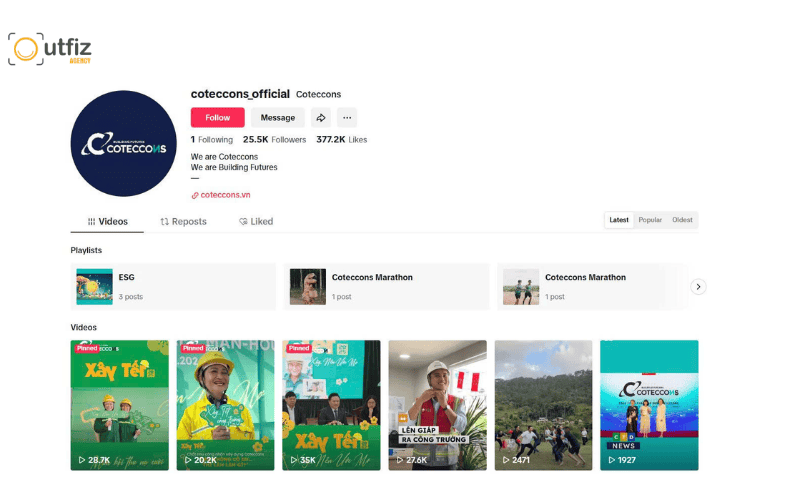The height and width of the screenshot is (500, 800).
Task: Click the Message button
Action: (x=278, y=118)
